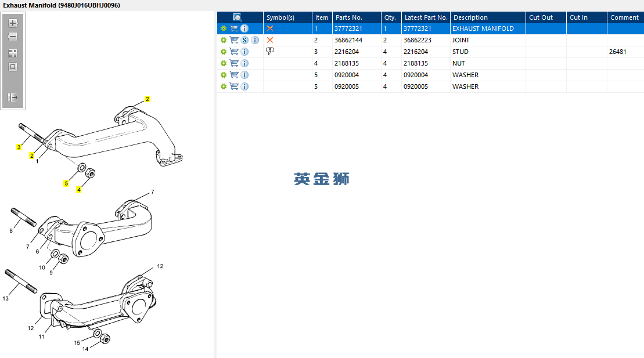The height and width of the screenshot is (358, 644).
Task: Sort by Latest Part No. column header
Action: [x=426, y=17]
